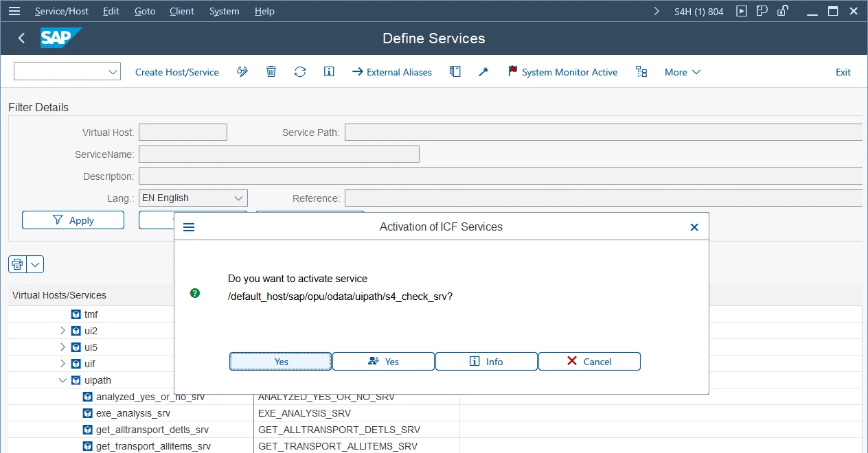The width and height of the screenshot is (868, 453).
Task: Click the print icon above the tree
Action: point(17,264)
